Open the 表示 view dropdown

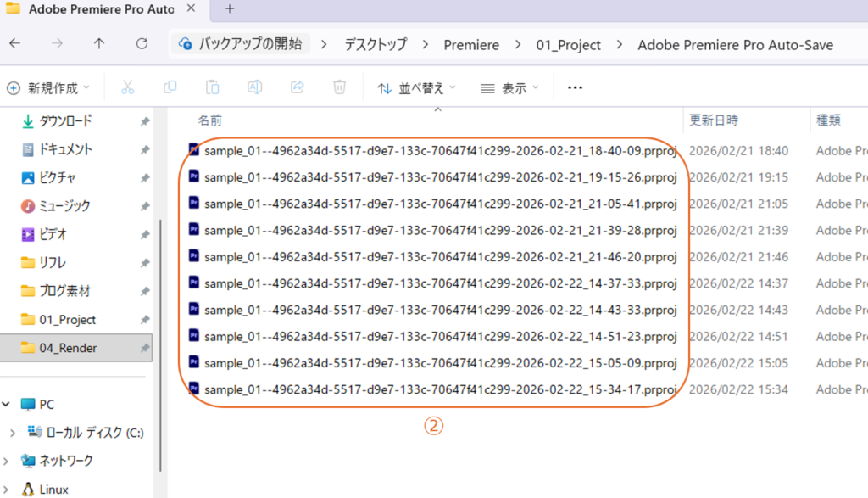509,87
